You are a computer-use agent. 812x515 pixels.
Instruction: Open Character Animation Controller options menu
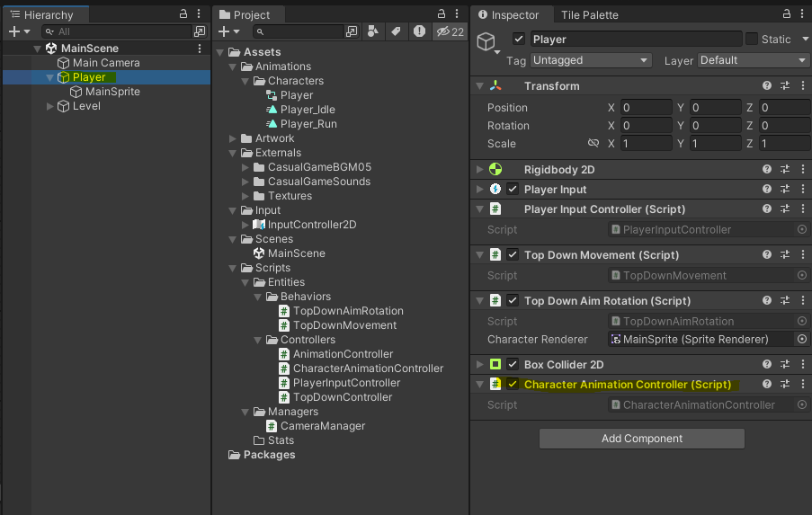point(803,384)
